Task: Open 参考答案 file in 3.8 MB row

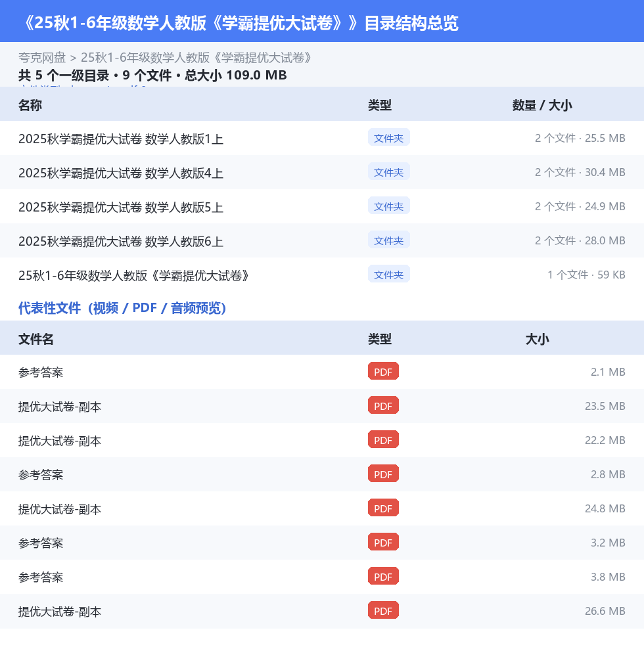Action: (x=41, y=577)
